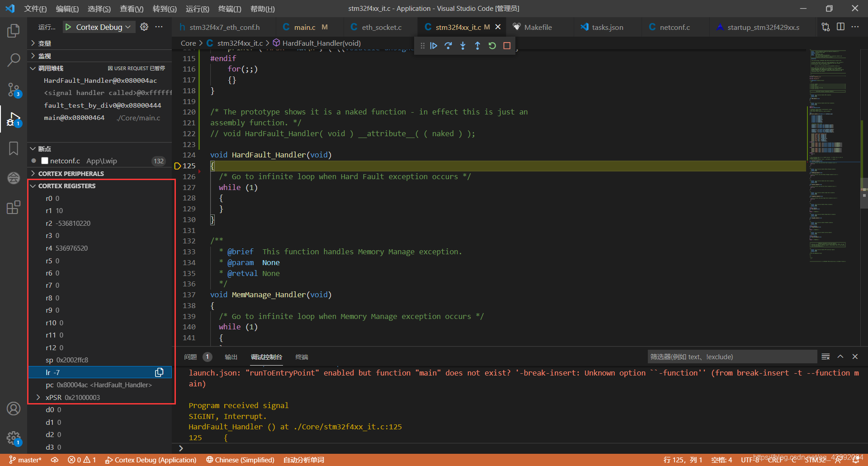This screenshot has width=868, height=466.
Task: Enable the netconf.c breakpoint checkbox
Action: [45, 161]
